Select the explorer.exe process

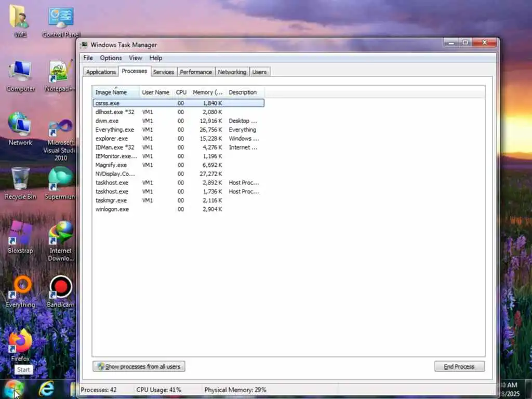[x=179, y=138]
